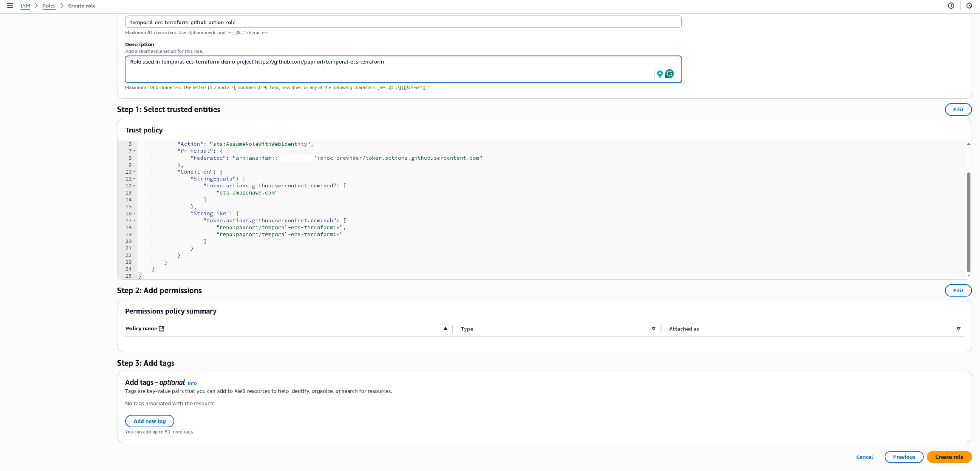Collapse line 7 Principal code fold
980x471 pixels.
134,151
